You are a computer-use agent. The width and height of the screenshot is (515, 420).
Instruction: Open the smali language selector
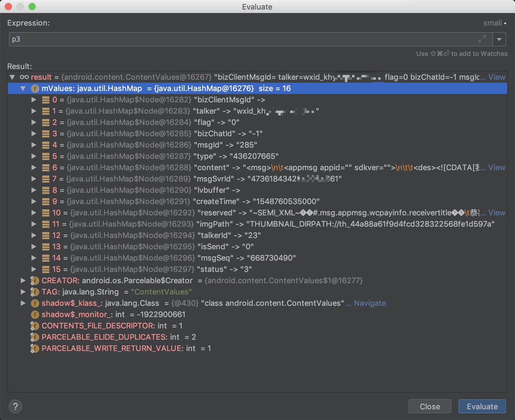(495, 23)
